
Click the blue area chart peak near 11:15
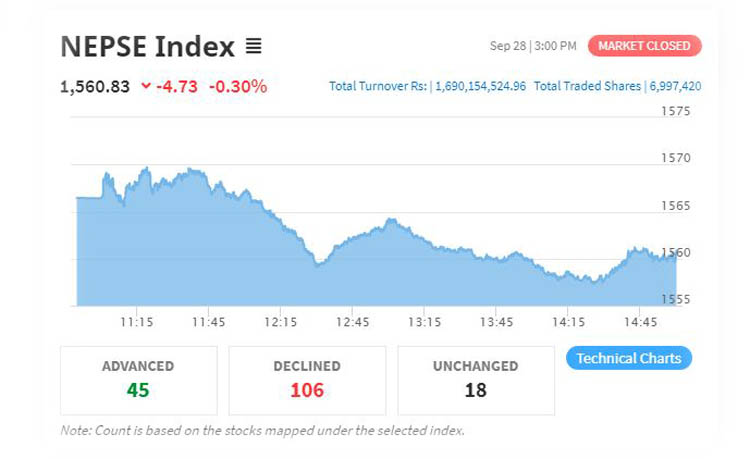146,172
